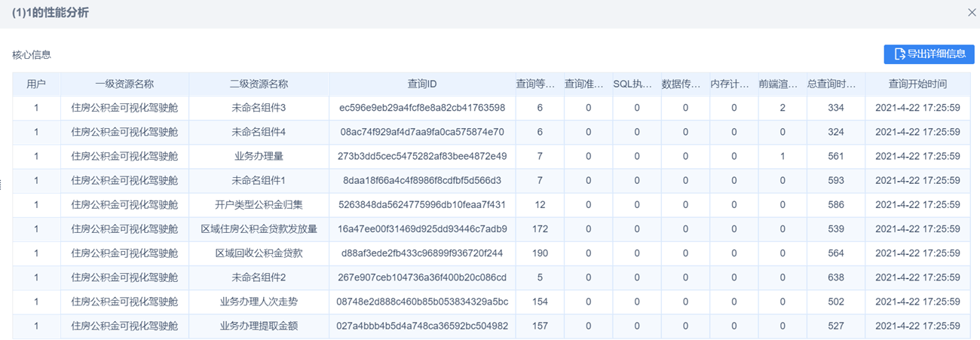Select the 未命名组件1 cell
Viewport: 980px width, 340px height.
(x=259, y=181)
